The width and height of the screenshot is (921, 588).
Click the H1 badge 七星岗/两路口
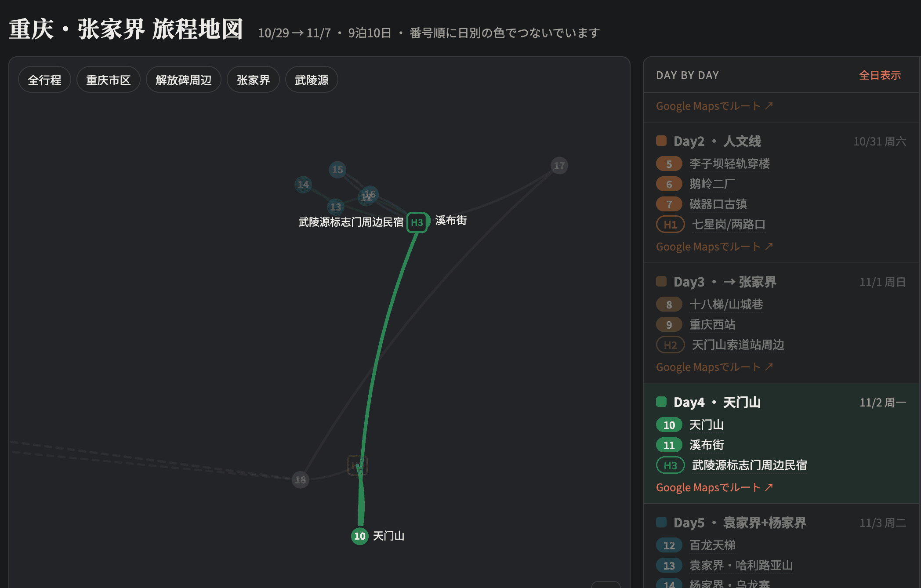pos(670,225)
